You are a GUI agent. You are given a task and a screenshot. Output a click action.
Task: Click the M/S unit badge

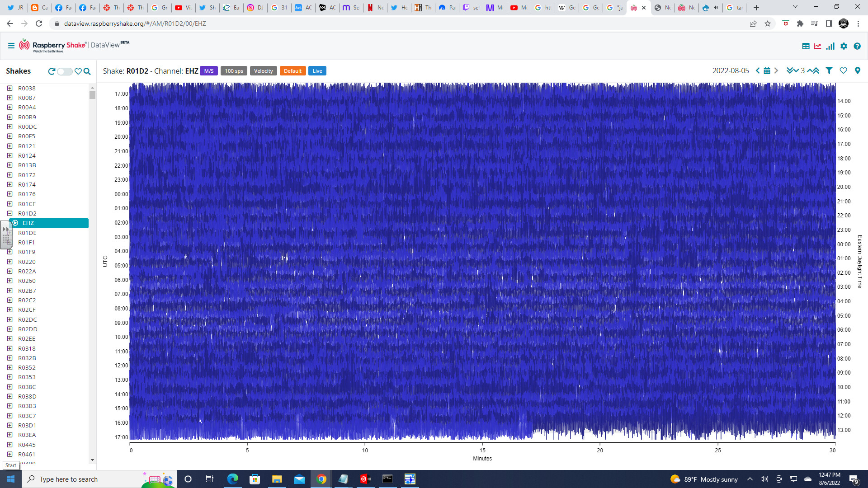(x=209, y=71)
